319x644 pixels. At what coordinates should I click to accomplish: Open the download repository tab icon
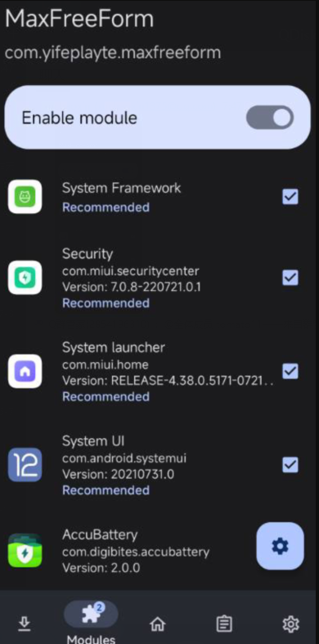click(25, 624)
